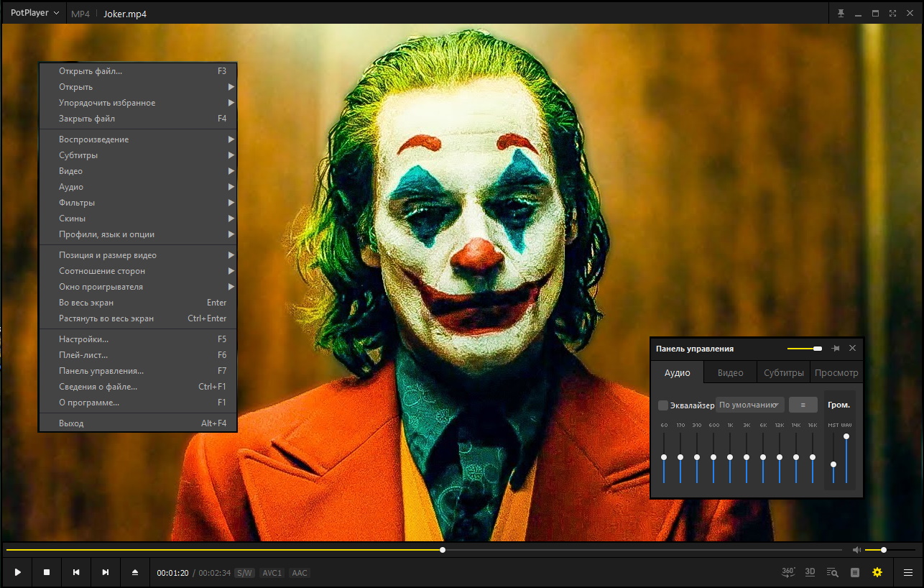Pin the control panel with the pin icon
The height and width of the screenshot is (588, 924).
836,349
